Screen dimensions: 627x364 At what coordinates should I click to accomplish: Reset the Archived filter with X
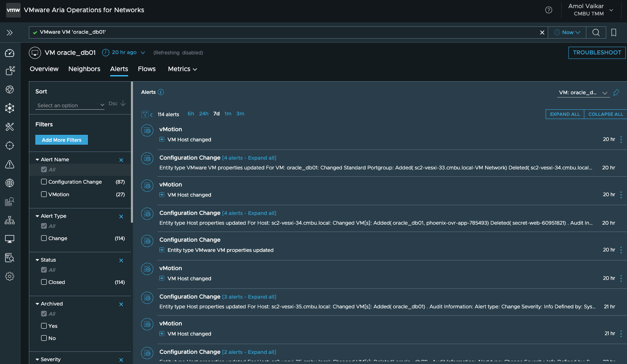pyautogui.click(x=121, y=304)
